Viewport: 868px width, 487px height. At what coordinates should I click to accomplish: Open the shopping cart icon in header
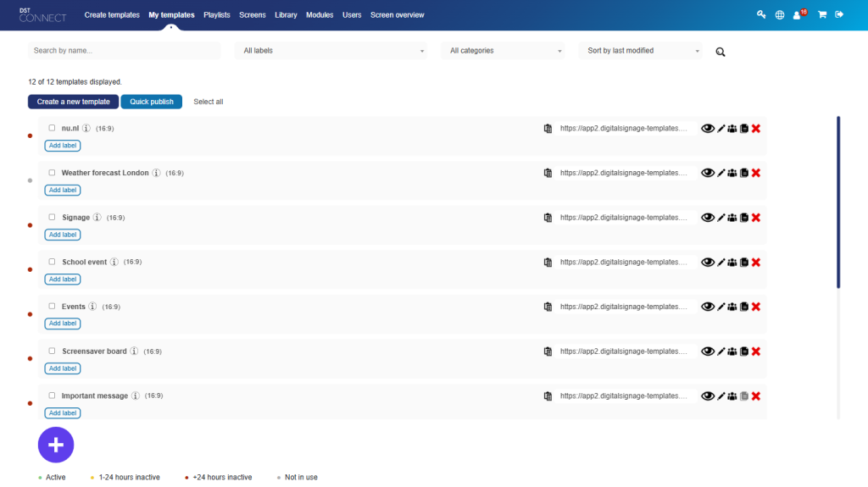pyautogui.click(x=821, y=14)
